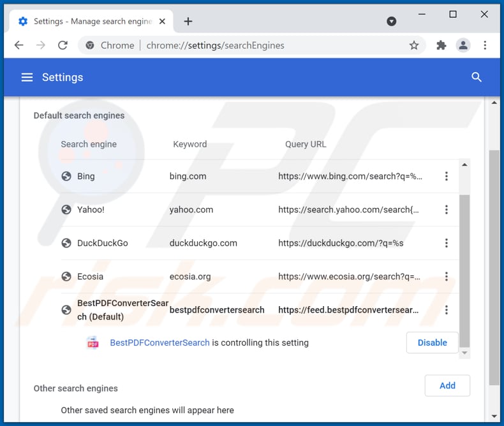
Task: Open more actions for DuckDuckGo
Action: (447, 243)
